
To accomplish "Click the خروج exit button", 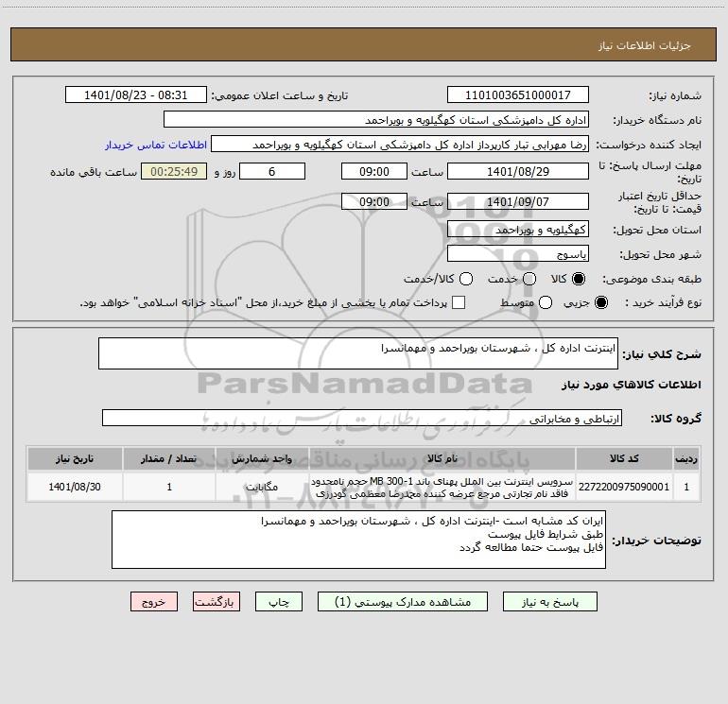I will 154,602.
